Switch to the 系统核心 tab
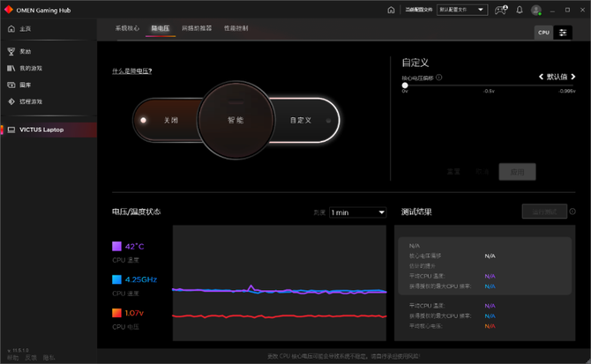 (128, 28)
